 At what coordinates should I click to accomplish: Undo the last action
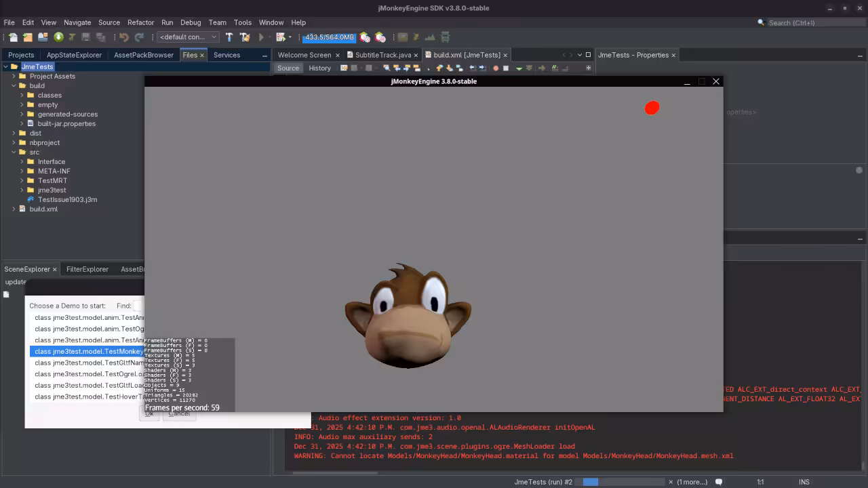click(124, 37)
